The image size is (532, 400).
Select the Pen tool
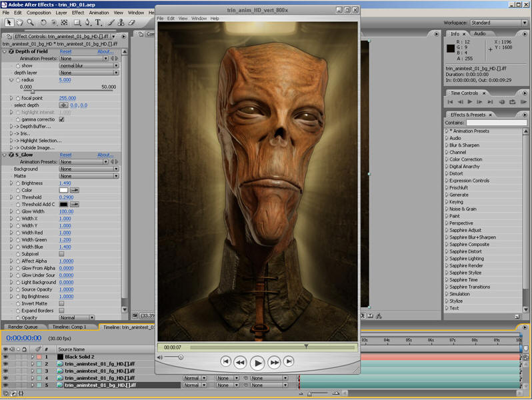tap(88, 23)
